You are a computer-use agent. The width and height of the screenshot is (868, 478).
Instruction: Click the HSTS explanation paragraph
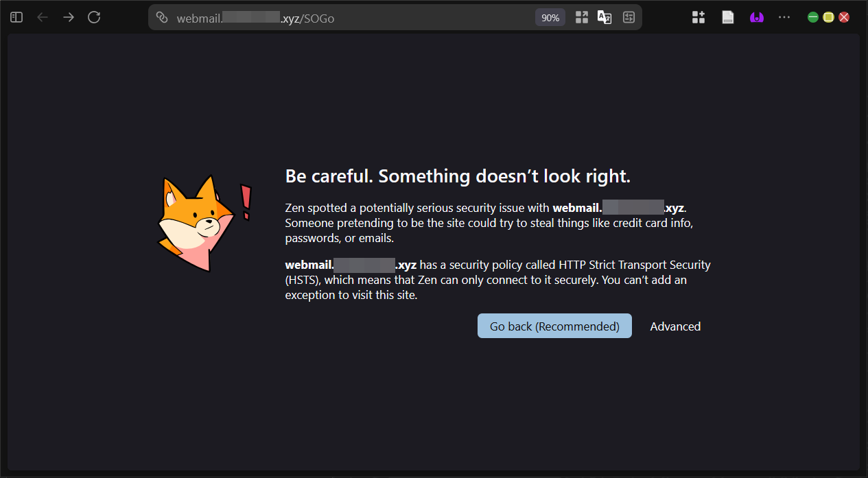[498, 280]
